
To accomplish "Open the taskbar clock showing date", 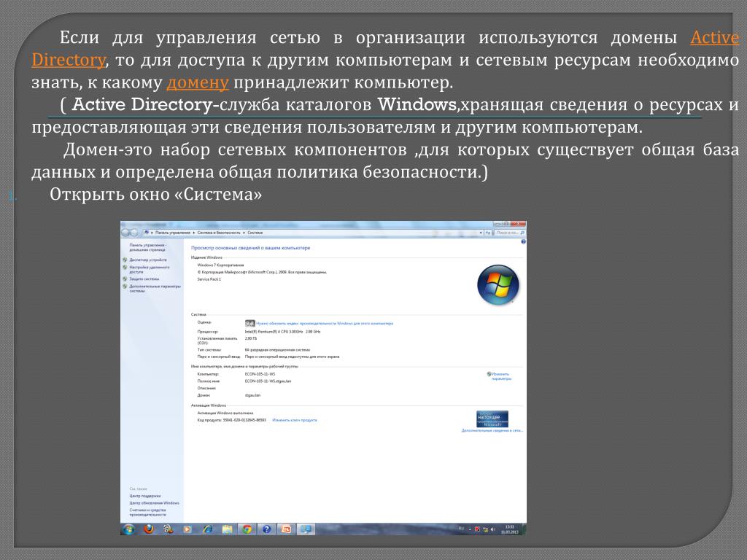I will (x=509, y=529).
